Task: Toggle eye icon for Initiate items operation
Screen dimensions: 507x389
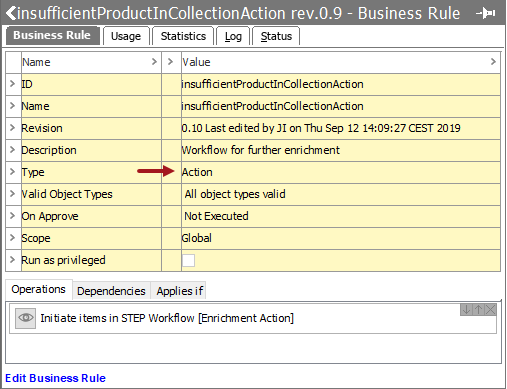Action: click(x=25, y=318)
